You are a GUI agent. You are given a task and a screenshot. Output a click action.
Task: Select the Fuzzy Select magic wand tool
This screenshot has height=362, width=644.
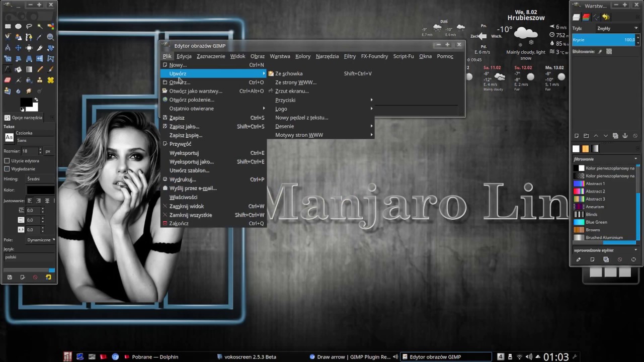pos(40,26)
